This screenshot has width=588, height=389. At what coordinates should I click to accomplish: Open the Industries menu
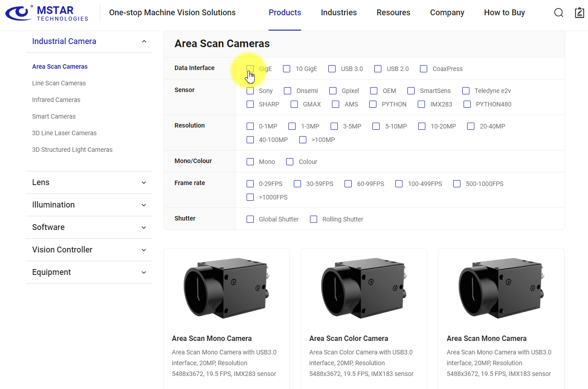pyautogui.click(x=339, y=13)
